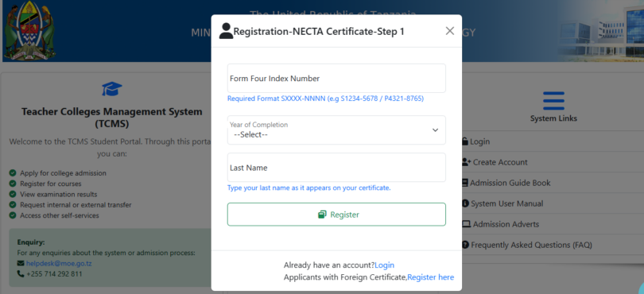Click the icon inside the Register button
Image resolution: width=644 pixels, height=294 pixels.
coord(322,215)
